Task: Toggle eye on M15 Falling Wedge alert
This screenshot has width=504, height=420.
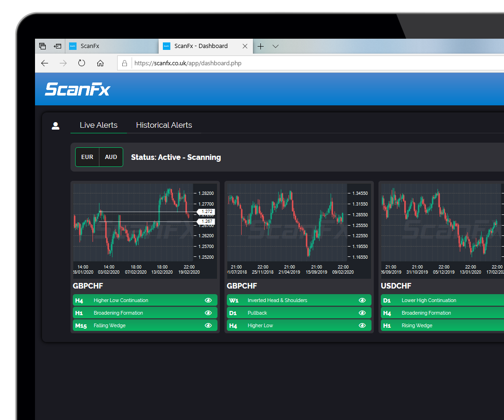Action: [x=208, y=325]
